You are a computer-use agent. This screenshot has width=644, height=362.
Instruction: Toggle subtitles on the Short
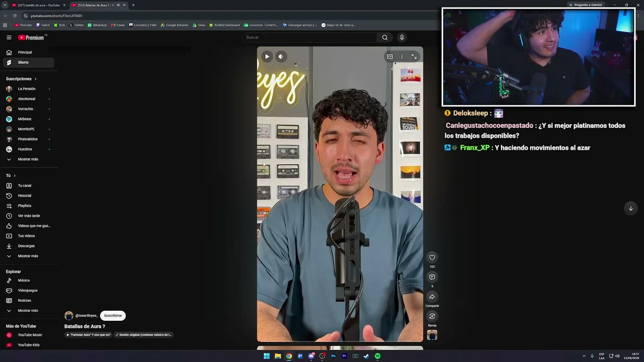(x=390, y=57)
